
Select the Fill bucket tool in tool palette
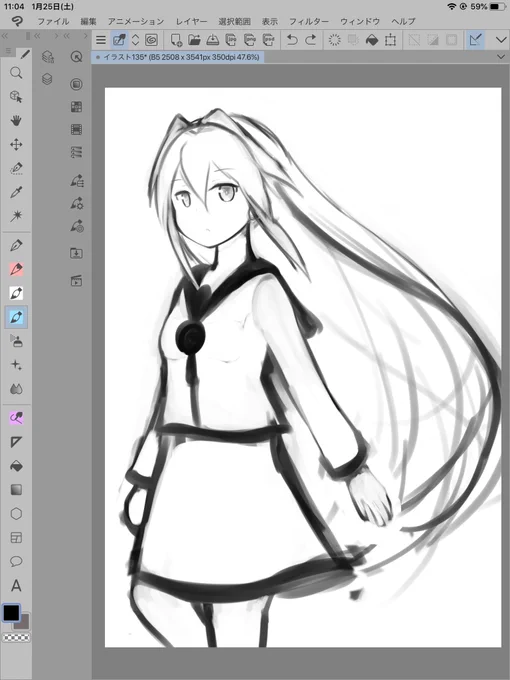pos(16,466)
